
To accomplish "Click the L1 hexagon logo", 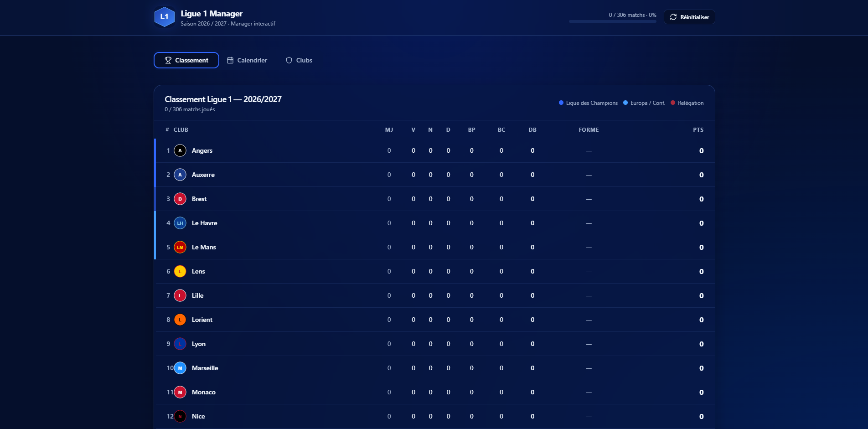I will pos(165,17).
